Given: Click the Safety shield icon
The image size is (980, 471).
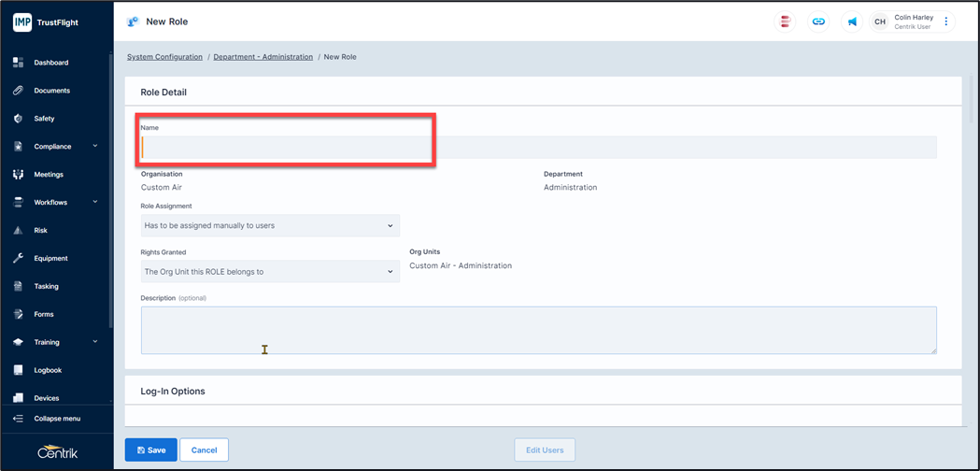Looking at the screenshot, I should pyautogui.click(x=18, y=119).
